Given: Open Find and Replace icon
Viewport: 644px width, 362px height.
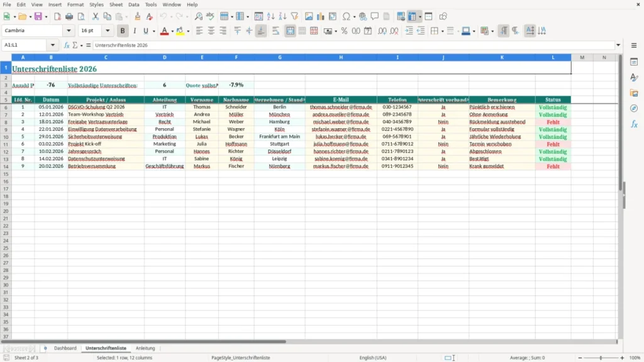Looking at the screenshot, I should click(x=198, y=16).
